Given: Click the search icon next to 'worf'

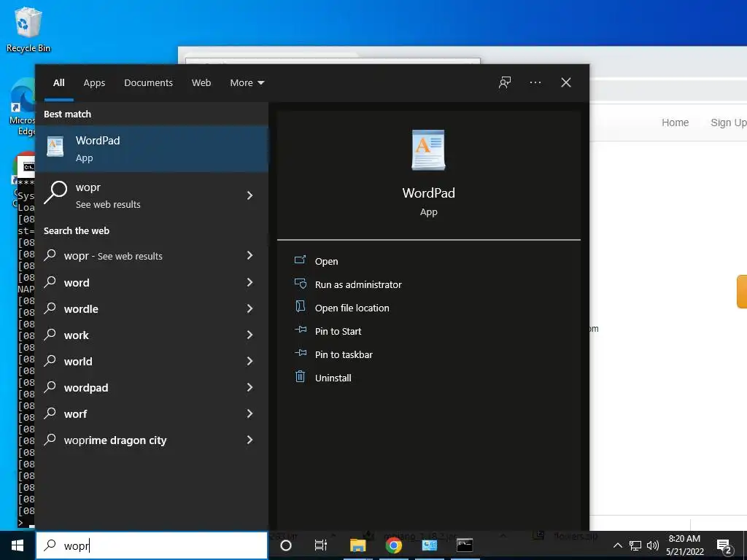Looking at the screenshot, I should tap(50, 413).
